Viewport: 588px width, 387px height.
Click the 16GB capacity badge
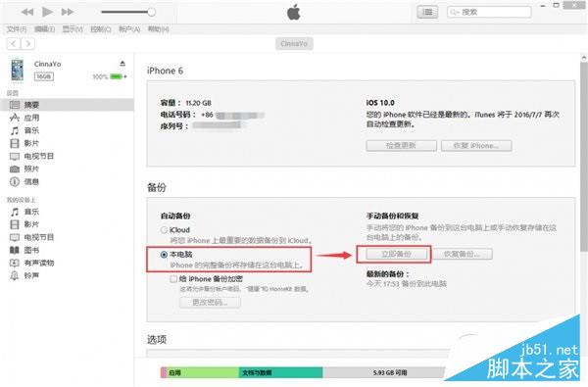click(x=44, y=76)
